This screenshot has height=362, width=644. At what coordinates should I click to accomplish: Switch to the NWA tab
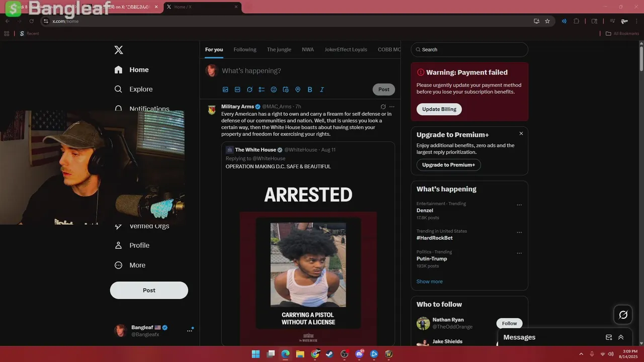(308, 49)
